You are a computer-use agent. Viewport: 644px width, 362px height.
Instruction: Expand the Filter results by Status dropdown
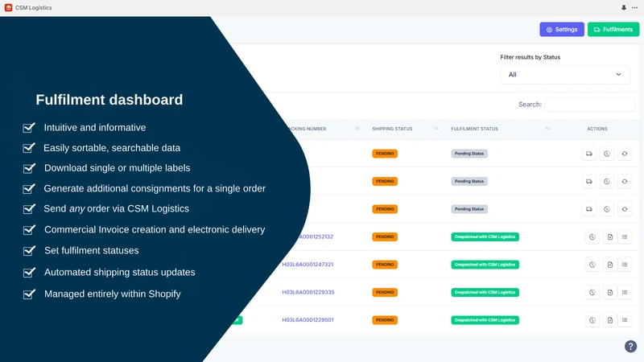565,75
